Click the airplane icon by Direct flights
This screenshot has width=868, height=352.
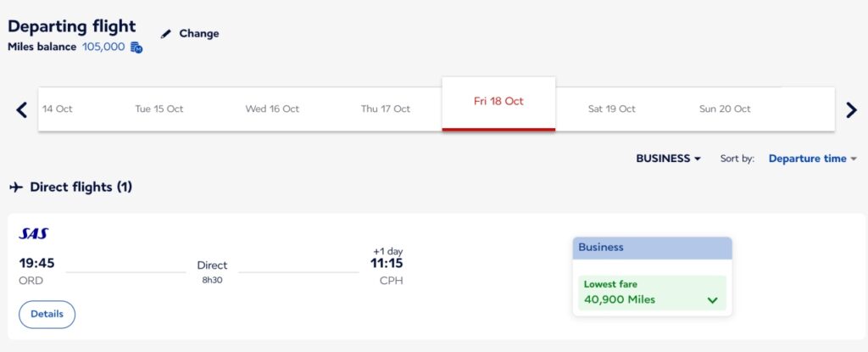[16, 187]
